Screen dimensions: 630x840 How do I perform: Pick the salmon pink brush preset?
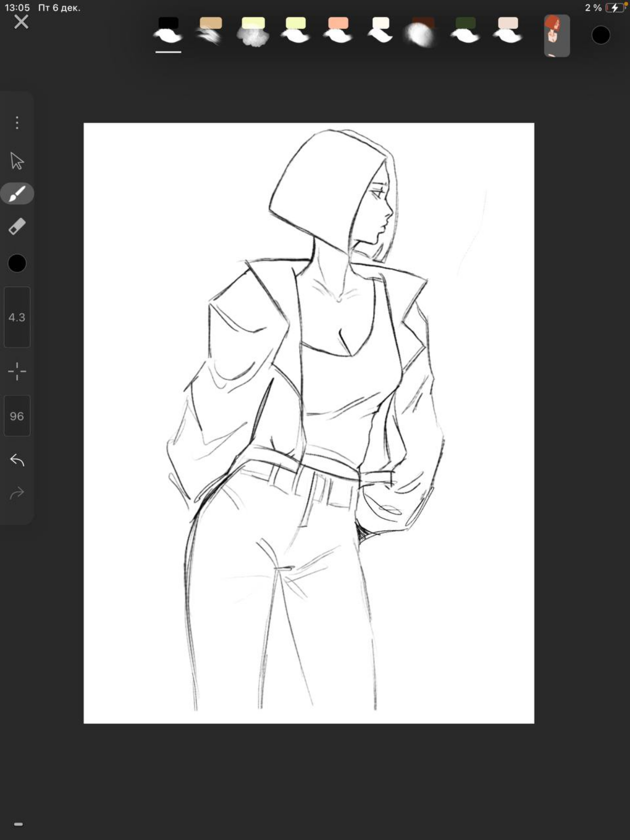pyautogui.click(x=338, y=31)
